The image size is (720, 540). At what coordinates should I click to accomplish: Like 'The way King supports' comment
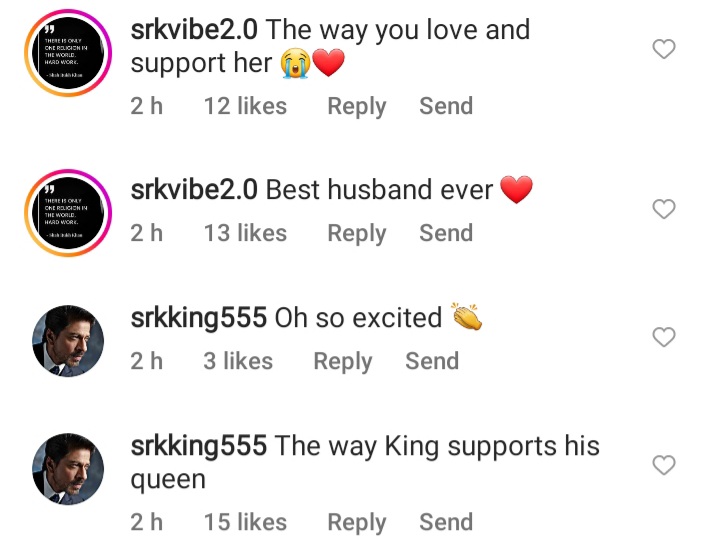point(664,465)
